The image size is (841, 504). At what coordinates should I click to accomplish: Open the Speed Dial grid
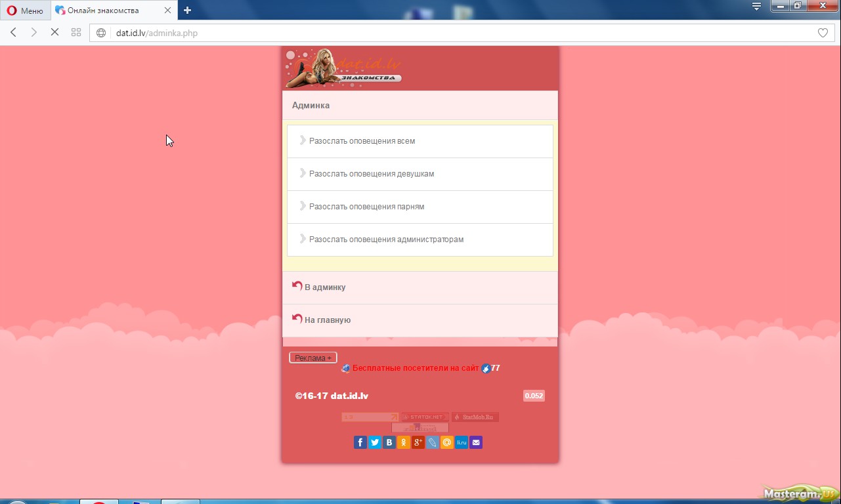tap(76, 33)
